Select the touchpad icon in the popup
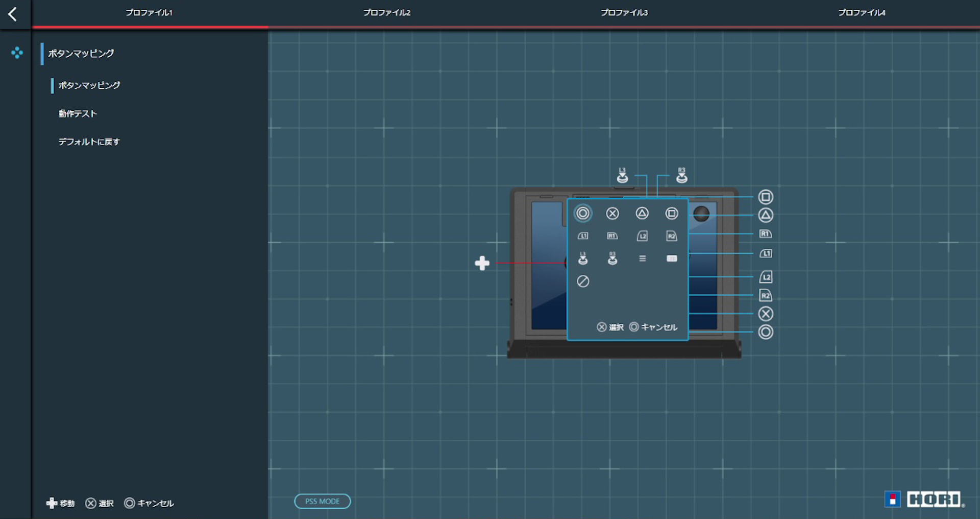This screenshot has width=980, height=519. tap(672, 258)
